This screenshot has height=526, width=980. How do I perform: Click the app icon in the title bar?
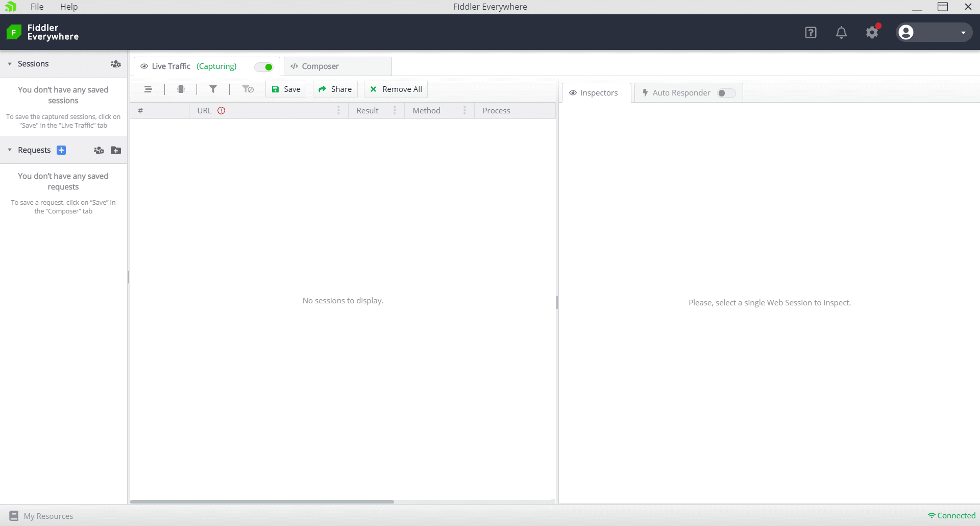[11, 7]
